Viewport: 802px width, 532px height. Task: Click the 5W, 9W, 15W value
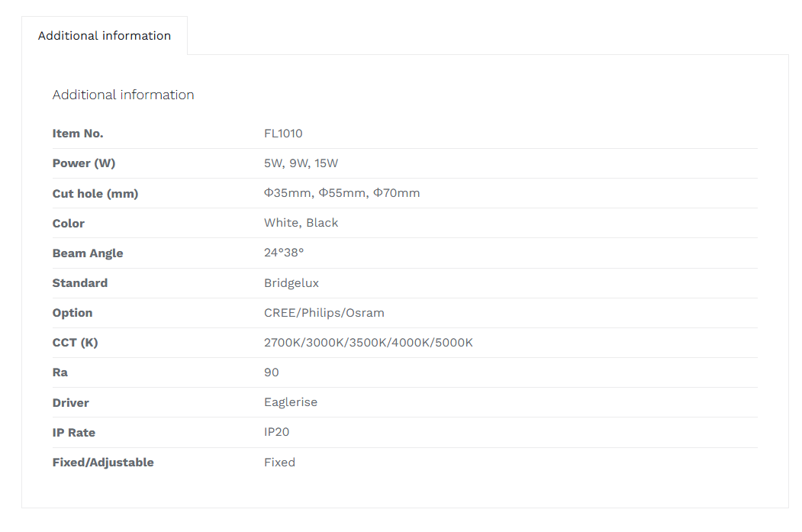[301, 163]
